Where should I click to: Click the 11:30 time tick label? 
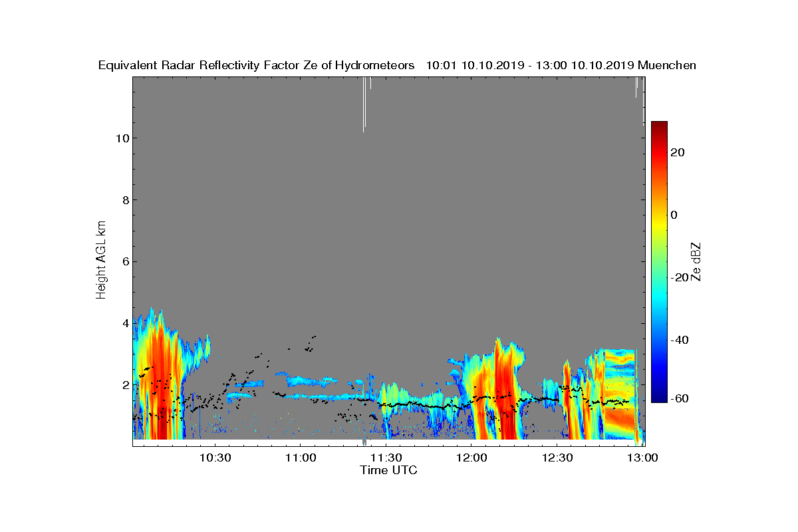tap(387, 458)
